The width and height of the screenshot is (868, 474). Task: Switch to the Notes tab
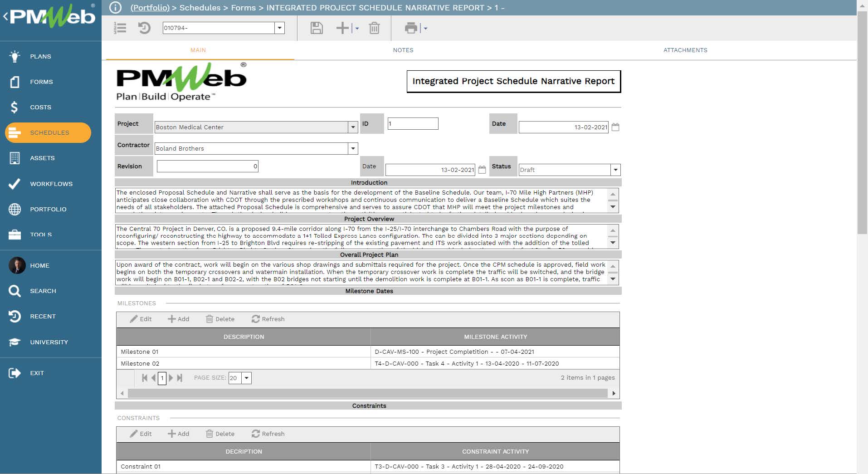pyautogui.click(x=403, y=50)
